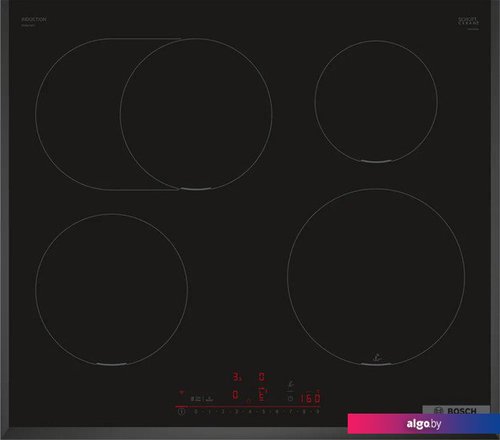Tap the main power on/off symbol
This screenshot has height=440, width=500.
(181, 412)
